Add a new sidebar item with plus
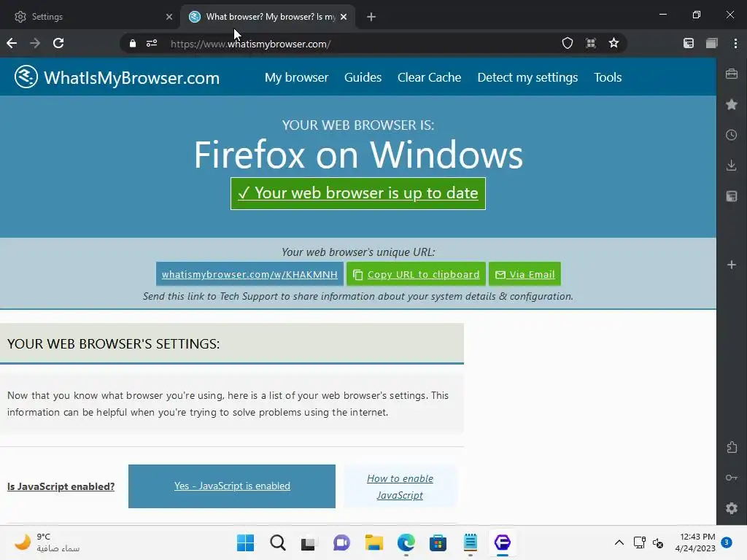The width and height of the screenshot is (747, 560). [732, 265]
